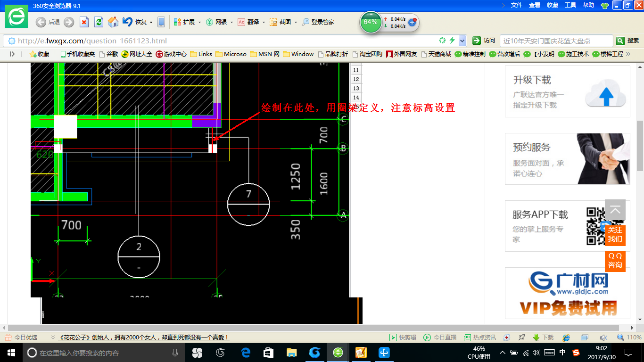Click the 访问 go button
The height and width of the screenshot is (362, 644).
tap(484, 41)
